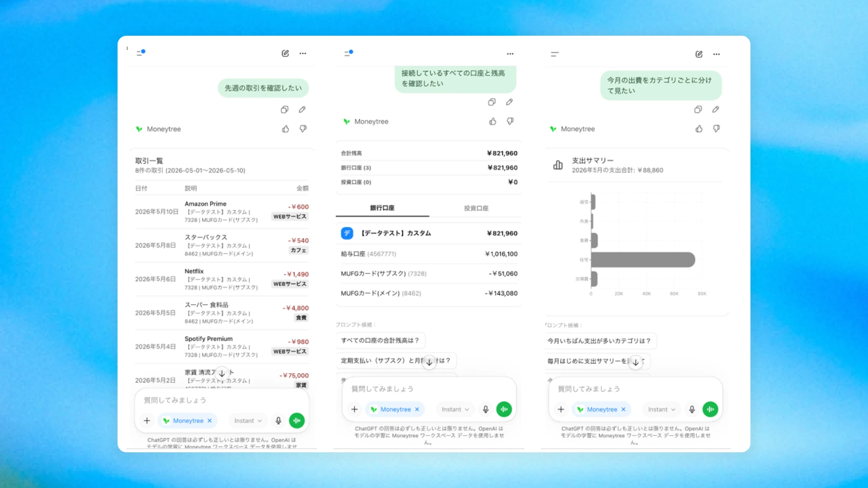The image size is (868, 488).
Task: Remove Moneytree chip in left composer
Action: (210, 421)
